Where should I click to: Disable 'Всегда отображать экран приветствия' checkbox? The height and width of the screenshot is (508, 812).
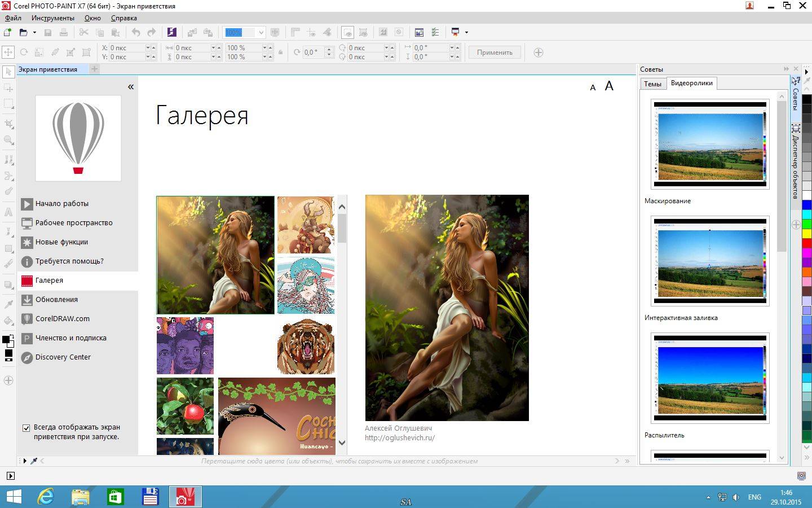pos(27,428)
